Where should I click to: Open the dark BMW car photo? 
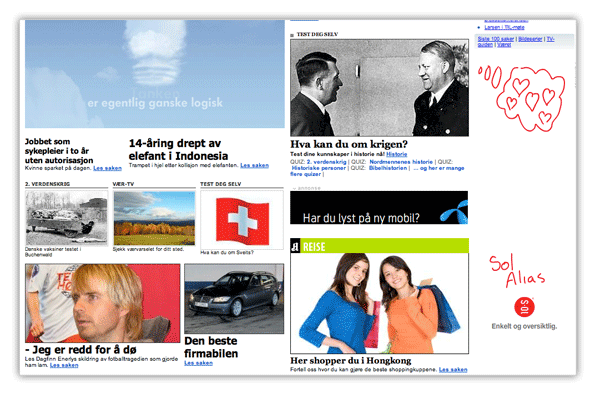234,299
